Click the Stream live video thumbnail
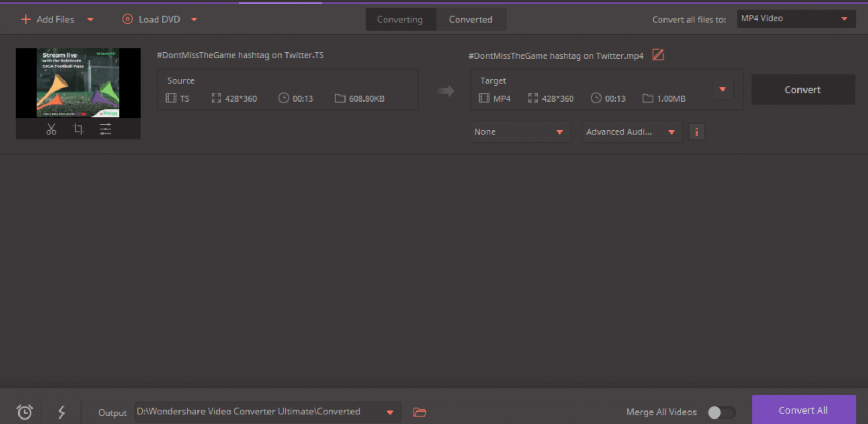 [78, 83]
